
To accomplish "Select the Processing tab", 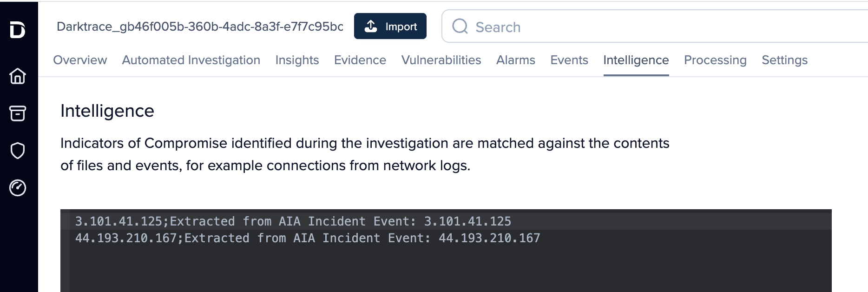I will click(715, 60).
